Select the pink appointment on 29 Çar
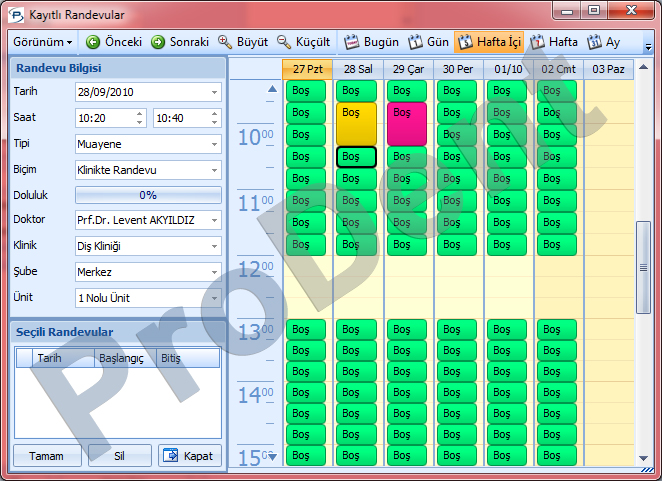The height and width of the screenshot is (481, 662). point(407,124)
